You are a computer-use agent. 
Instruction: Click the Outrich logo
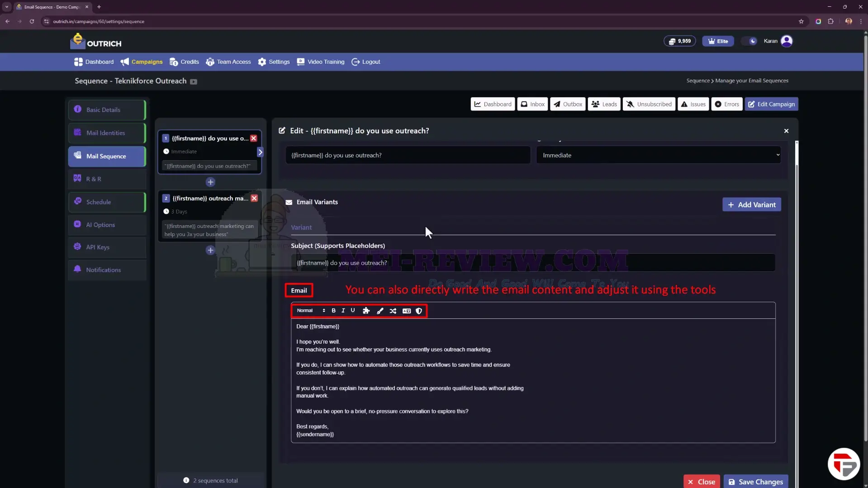[x=96, y=41]
